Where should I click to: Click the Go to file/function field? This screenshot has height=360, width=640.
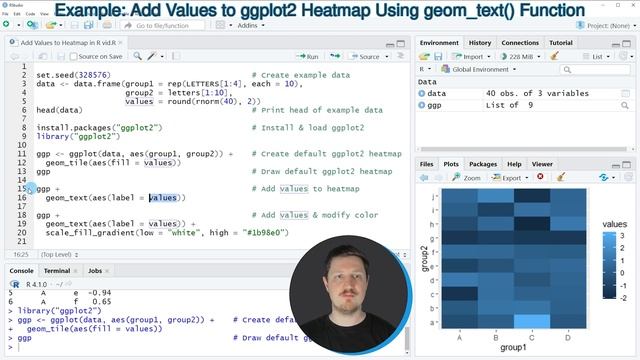(162, 25)
